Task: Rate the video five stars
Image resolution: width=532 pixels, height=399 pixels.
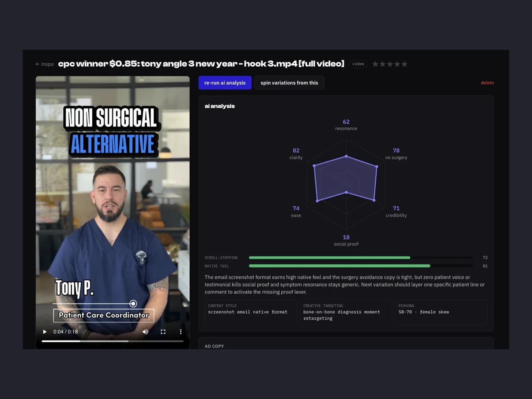Action: (x=404, y=64)
